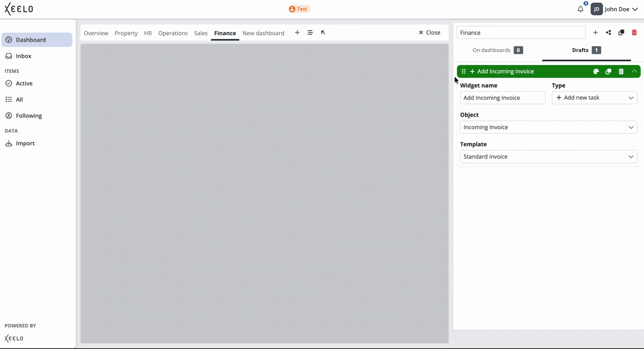Click the copy dashboard icon
644x349 pixels.
pos(621,32)
